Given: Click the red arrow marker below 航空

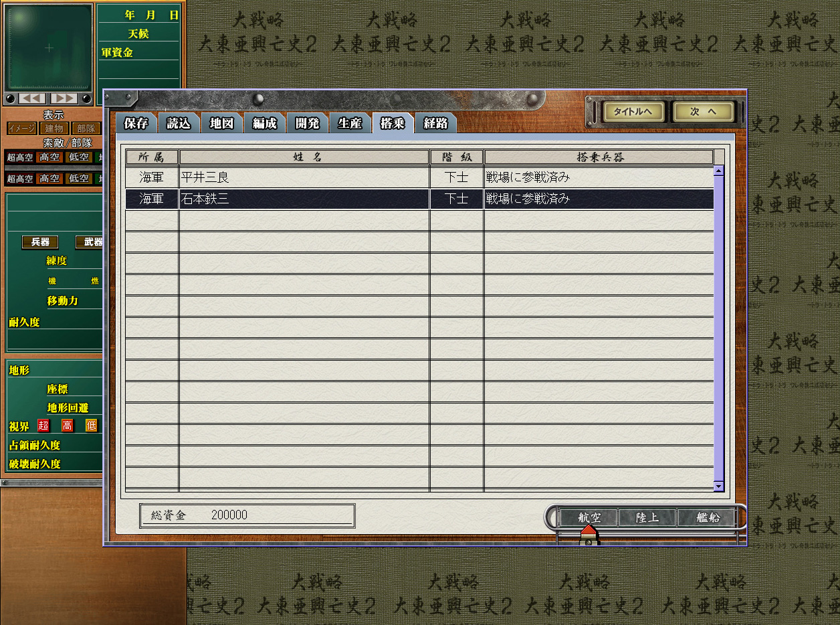Looking at the screenshot, I should point(589,534).
